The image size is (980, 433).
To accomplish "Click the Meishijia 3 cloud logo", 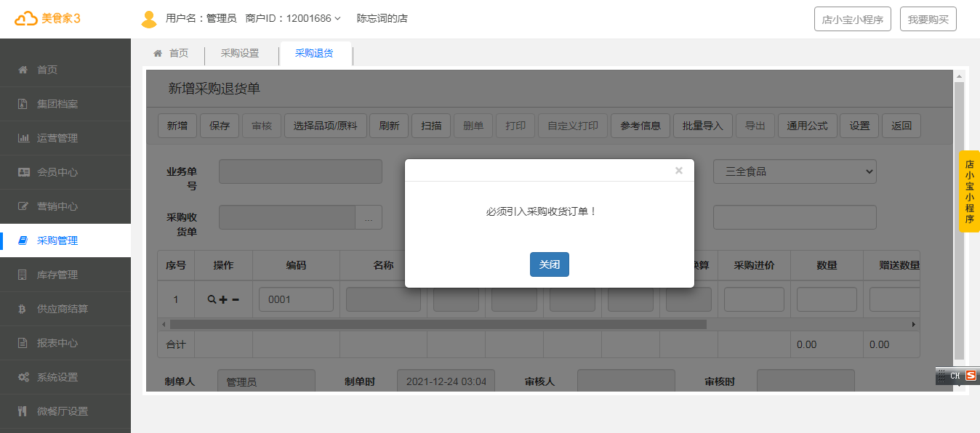I will pyautogui.click(x=26, y=19).
